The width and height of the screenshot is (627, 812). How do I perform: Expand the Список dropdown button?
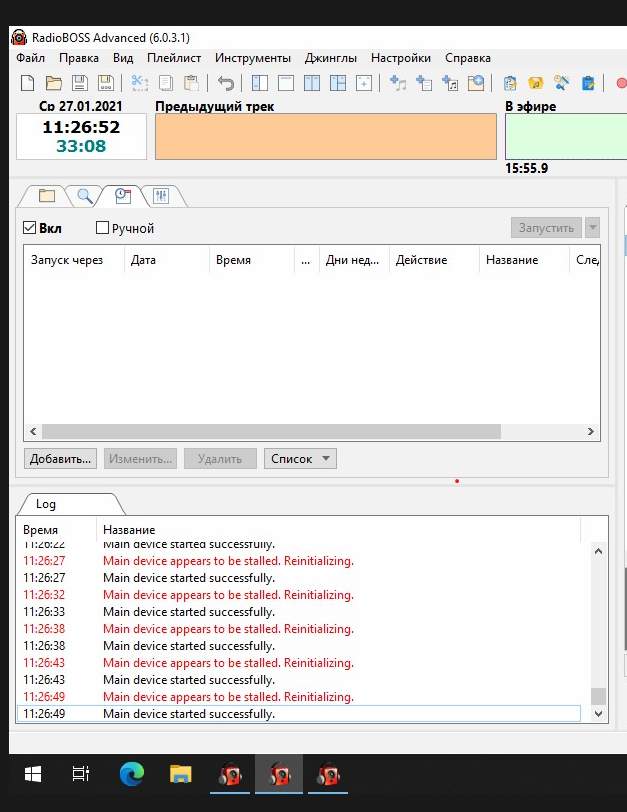(x=300, y=459)
